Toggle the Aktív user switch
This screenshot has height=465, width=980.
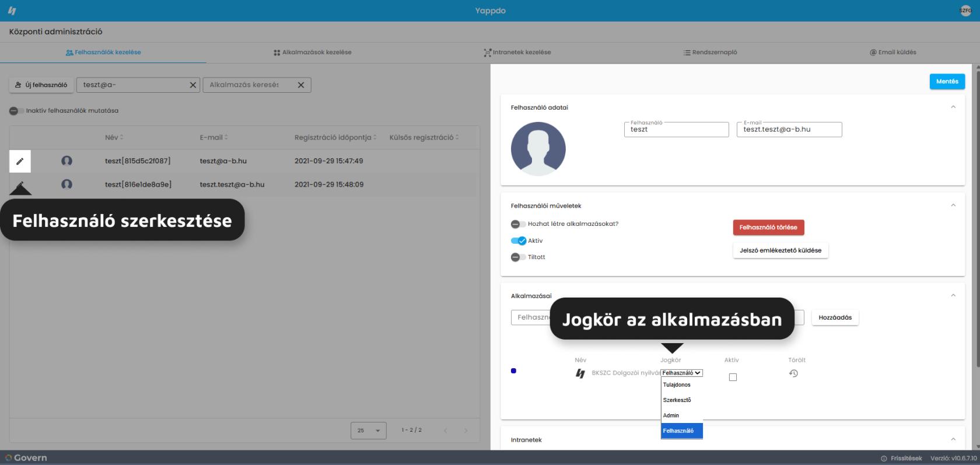click(x=519, y=240)
